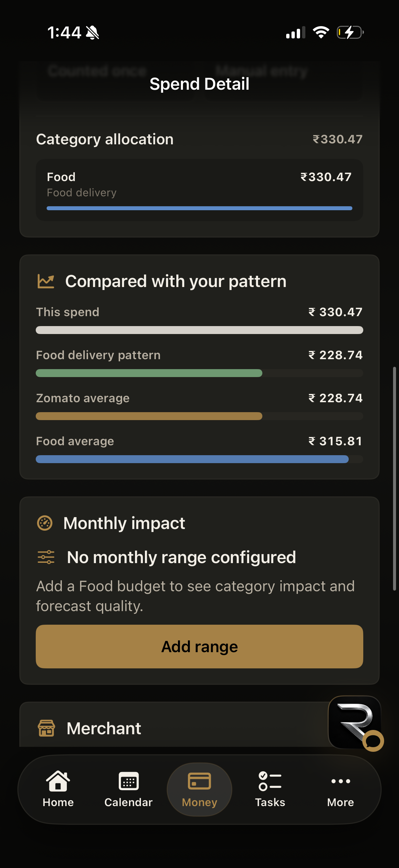
Task: Click the Add range button
Action: click(x=199, y=646)
